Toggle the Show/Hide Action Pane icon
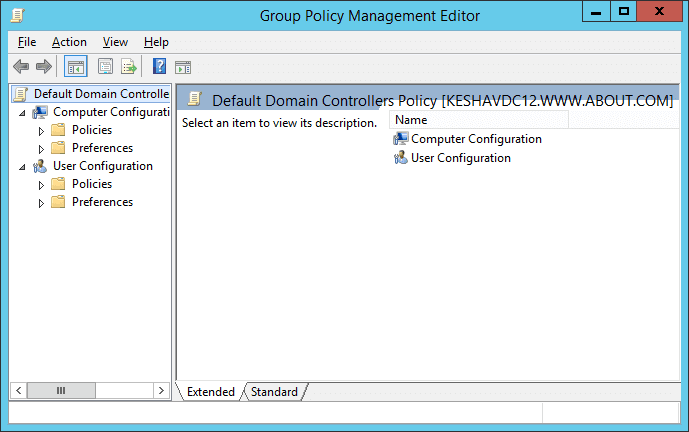 (x=183, y=67)
